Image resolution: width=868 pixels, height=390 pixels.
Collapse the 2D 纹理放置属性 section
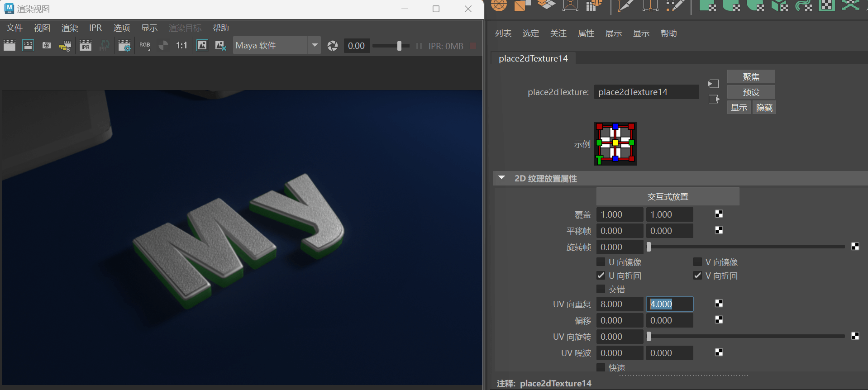[501, 178]
